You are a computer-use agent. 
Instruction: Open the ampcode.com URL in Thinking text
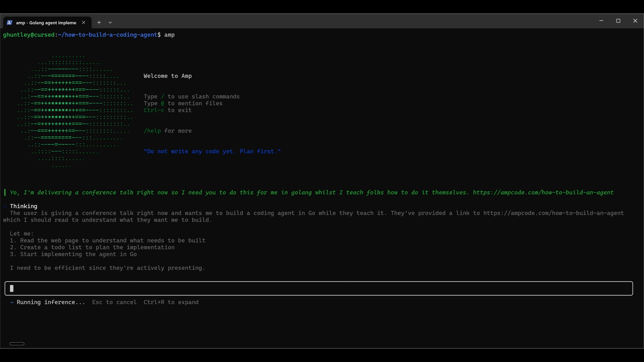pyautogui.click(x=553, y=213)
